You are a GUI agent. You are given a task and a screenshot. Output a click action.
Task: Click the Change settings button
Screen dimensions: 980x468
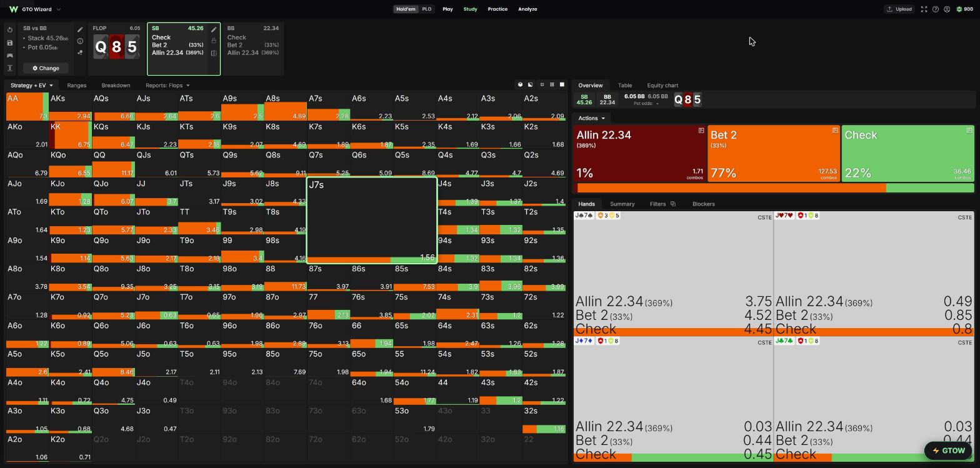coord(46,68)
